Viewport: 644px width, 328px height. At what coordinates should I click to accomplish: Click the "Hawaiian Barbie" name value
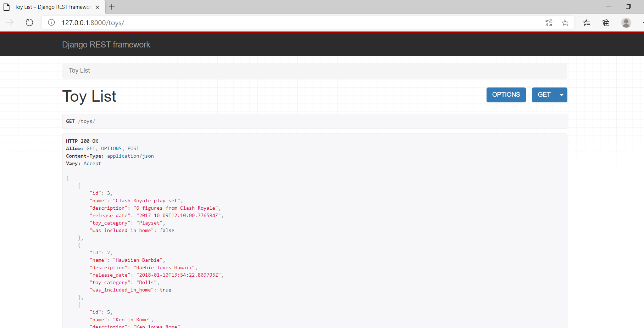(x=138, y=260)
